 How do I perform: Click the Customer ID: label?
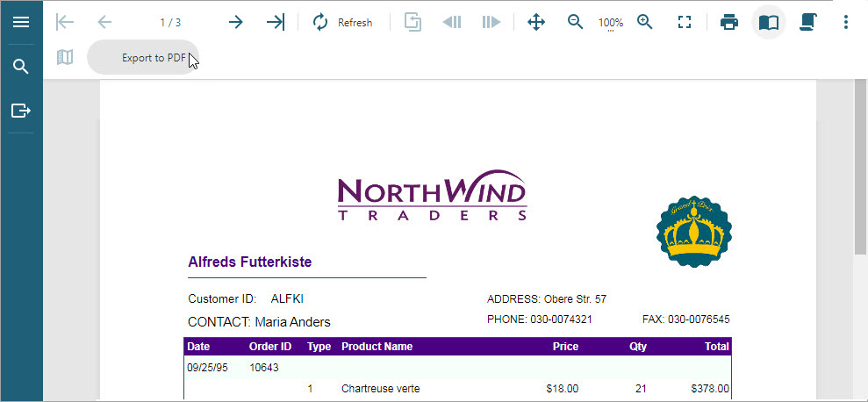tap(222, 299)
